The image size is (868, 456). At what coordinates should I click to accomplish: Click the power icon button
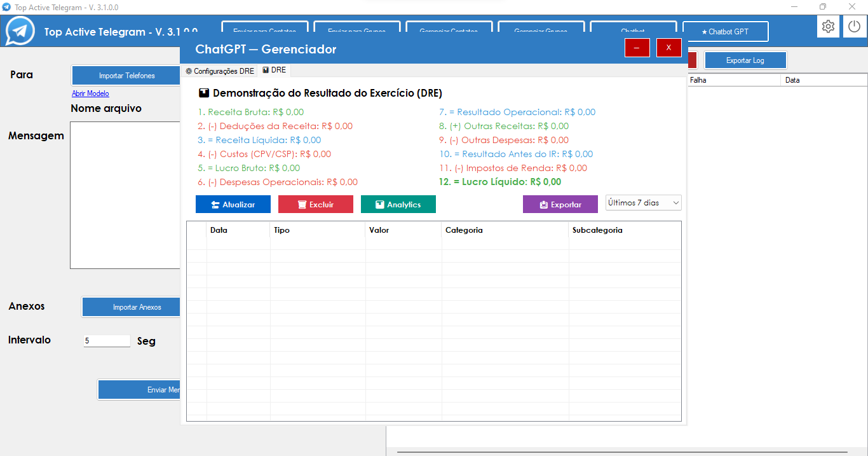pos(855,27)
